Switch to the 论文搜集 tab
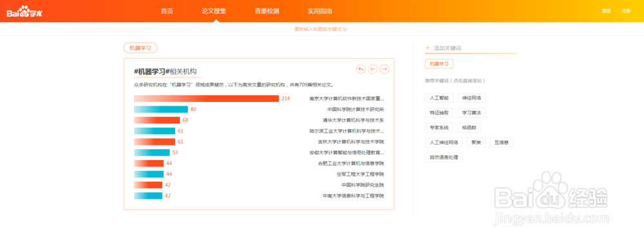 coord(214,11)
